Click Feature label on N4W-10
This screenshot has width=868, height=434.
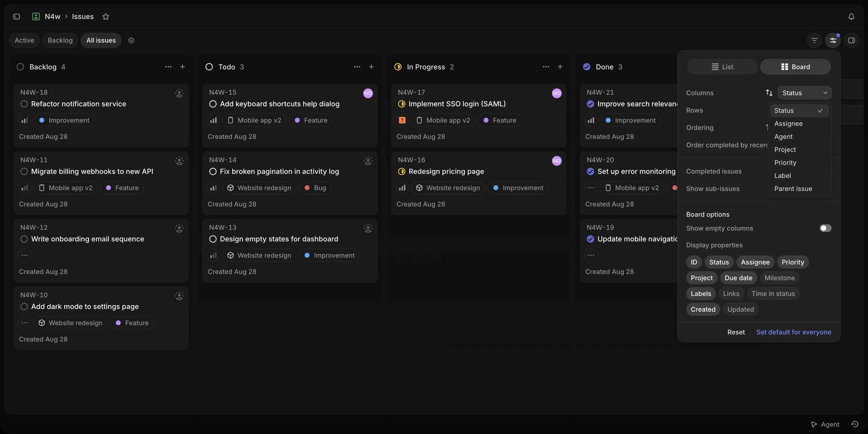pyautogui.click(x=132, y=323)
